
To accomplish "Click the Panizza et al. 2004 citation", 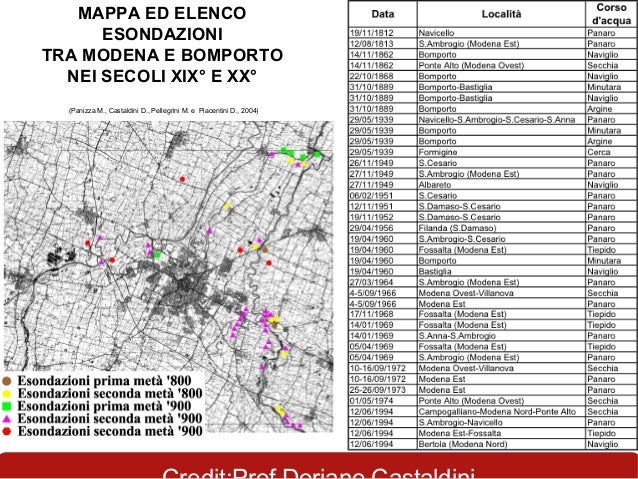I will tap(163, 111).
